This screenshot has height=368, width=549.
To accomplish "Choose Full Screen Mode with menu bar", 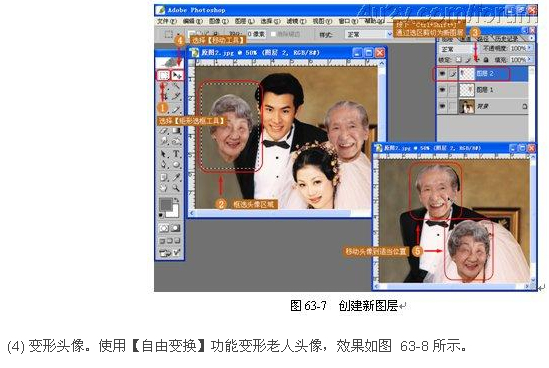I will [170, 241].
